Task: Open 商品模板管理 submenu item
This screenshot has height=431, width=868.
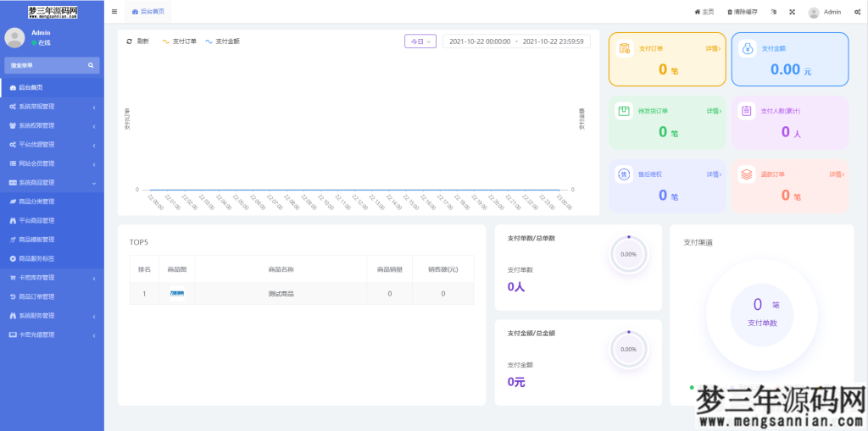Action: coord(52,240)
